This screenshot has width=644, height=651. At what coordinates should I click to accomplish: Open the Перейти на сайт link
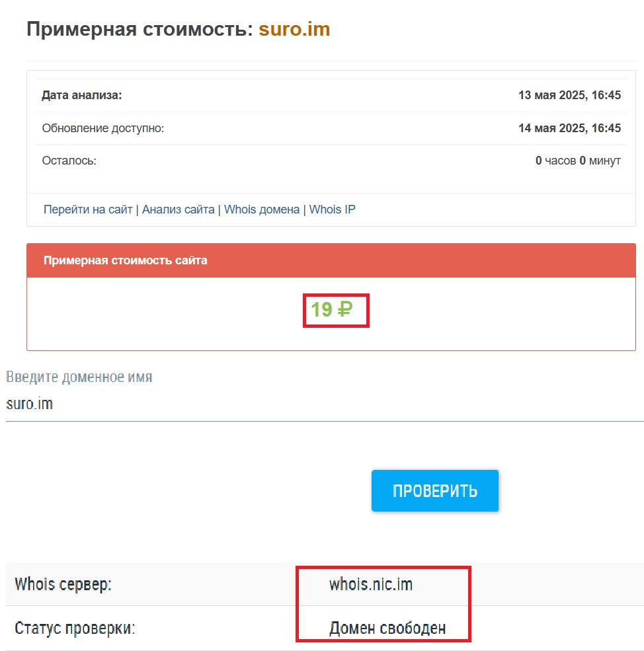(88, 210)
